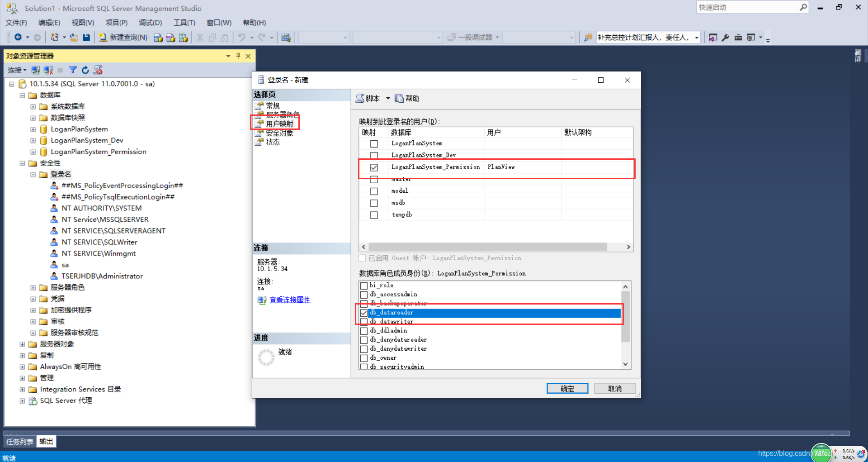Uncheck the db_datareader role checkbox

coord(364,313)
